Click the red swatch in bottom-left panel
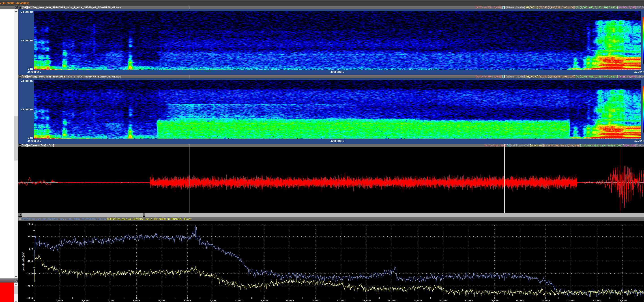This screenshot has width=644, height=302. click(x=7, y=292)
